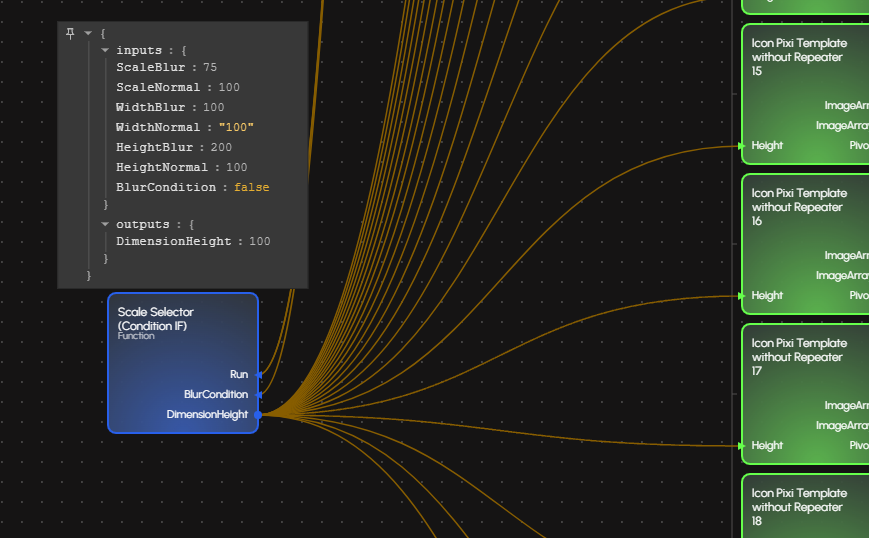
Task: Click the DimensionHeight label on Scale Selector node
Action: 207,414
